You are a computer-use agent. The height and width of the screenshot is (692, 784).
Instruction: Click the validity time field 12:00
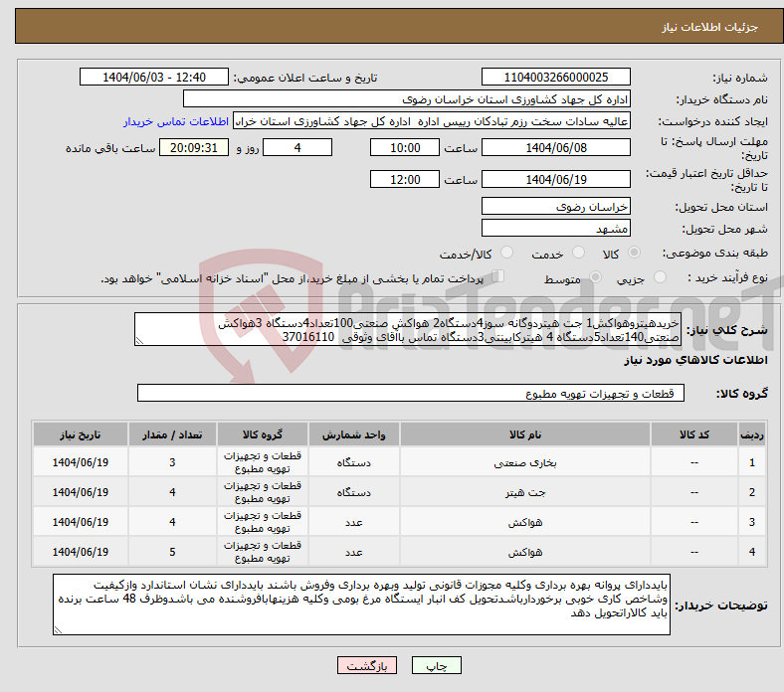(x=405, y=179)
